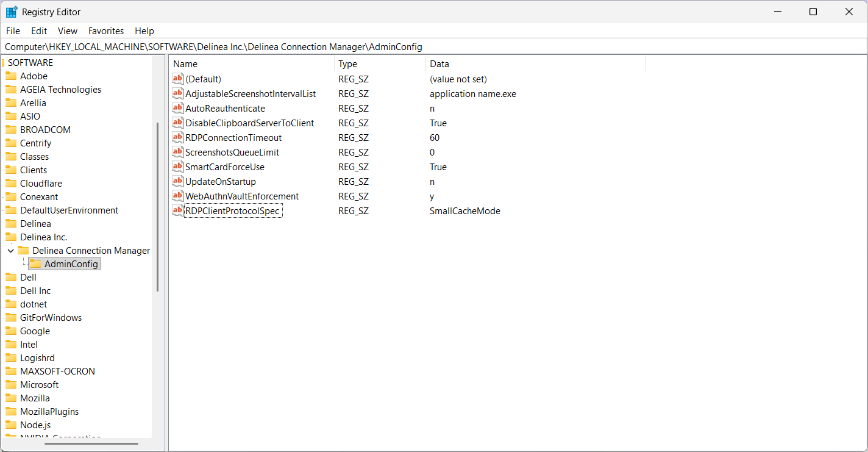
Task: Click the ab icon of RDPClientProtocolSpec
Action: pyautogui.click(x=178, y=210)
